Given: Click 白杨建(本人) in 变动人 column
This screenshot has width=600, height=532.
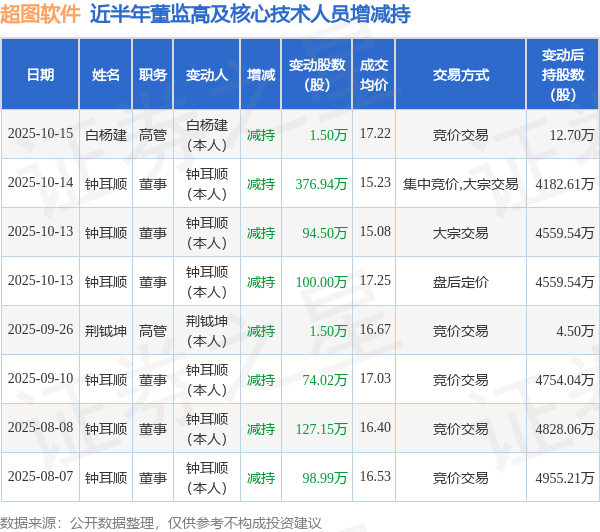Looking at the screenshot, I should pyautogui.click(x=207, y=135).
